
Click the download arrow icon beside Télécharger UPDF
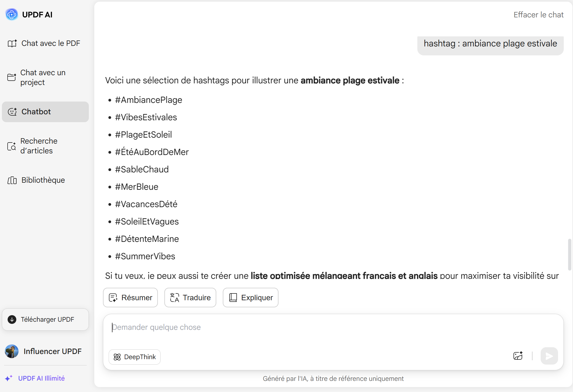point(12,320)
